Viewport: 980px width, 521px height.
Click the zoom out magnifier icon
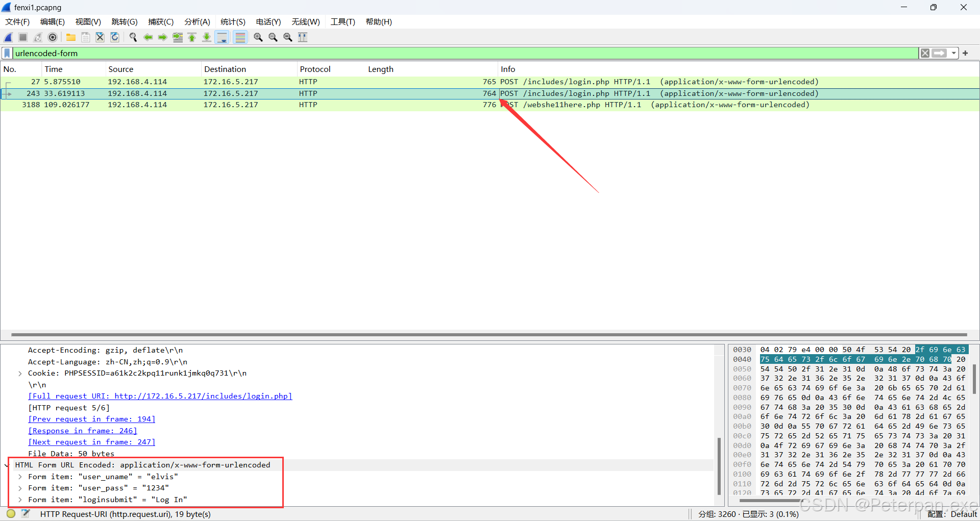(273, 37)
